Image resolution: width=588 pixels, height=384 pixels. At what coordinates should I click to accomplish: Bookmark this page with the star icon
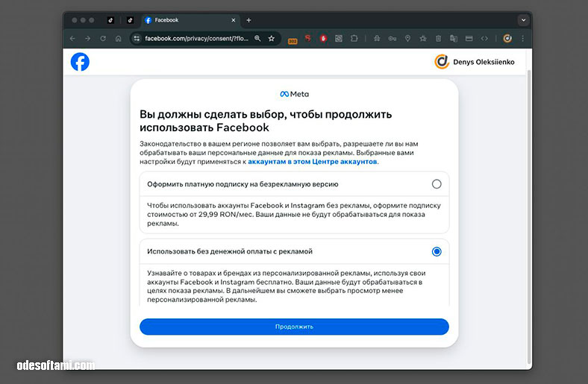[272, 38]
